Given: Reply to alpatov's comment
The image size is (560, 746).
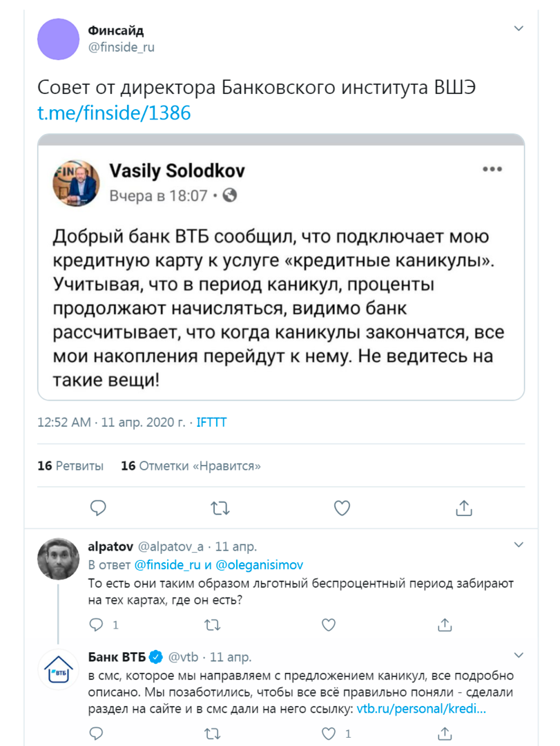Looking at the screenshot, I should (97, 625).
